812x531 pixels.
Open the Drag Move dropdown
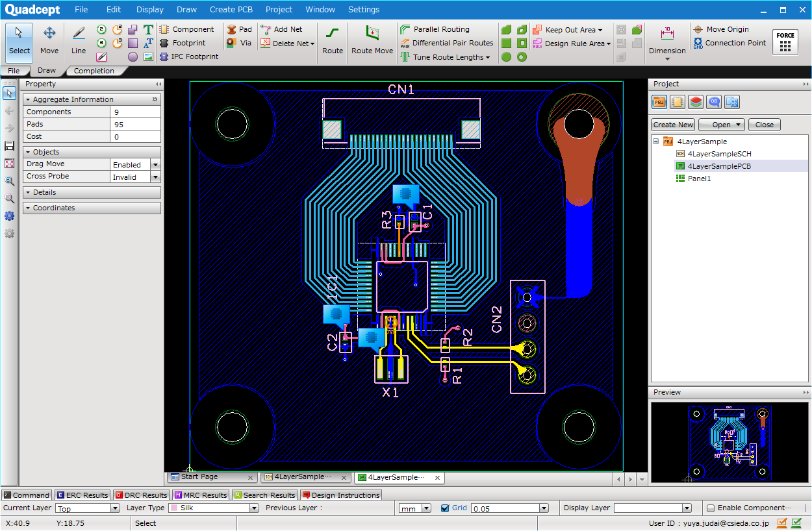155,165
